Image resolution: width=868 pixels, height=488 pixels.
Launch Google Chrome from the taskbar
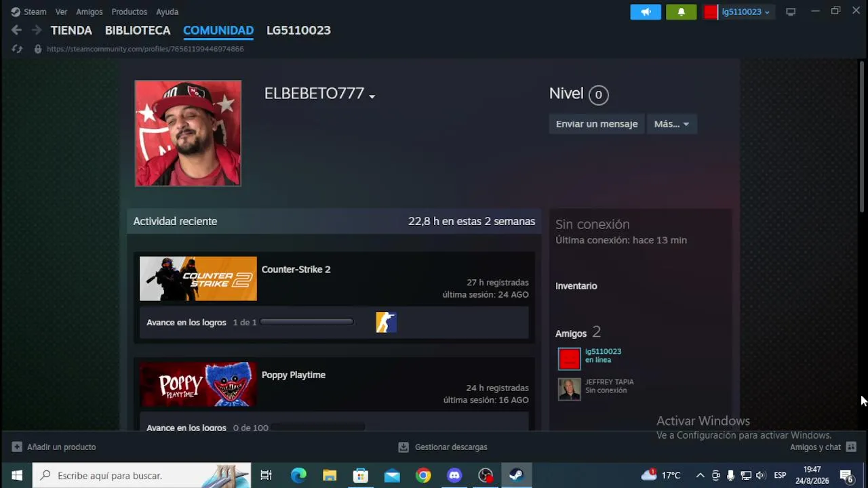(423, 475)
